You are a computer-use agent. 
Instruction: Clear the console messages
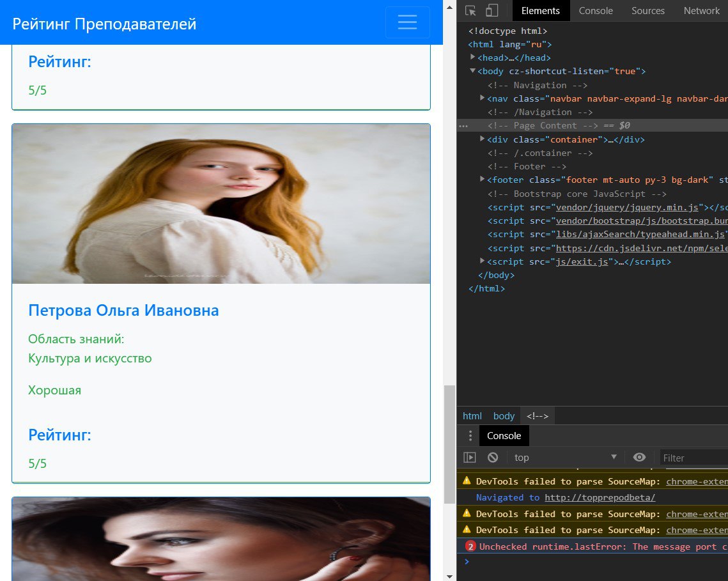click(493, 458)
